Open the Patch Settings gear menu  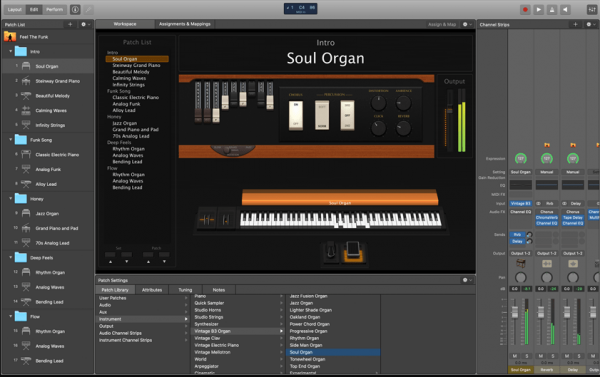(x=467, y=280)
